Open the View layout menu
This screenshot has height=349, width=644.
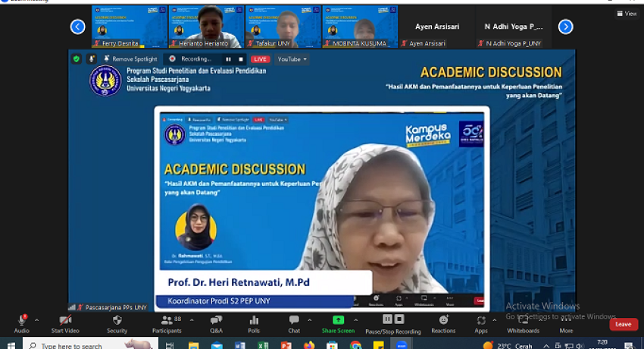(627, 14)
